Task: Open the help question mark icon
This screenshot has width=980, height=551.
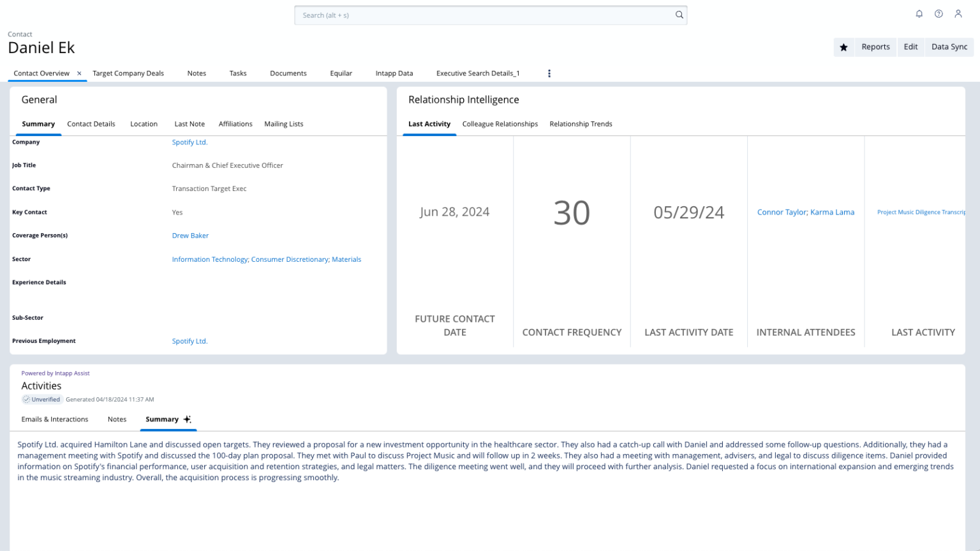Action: pos(939,14)
